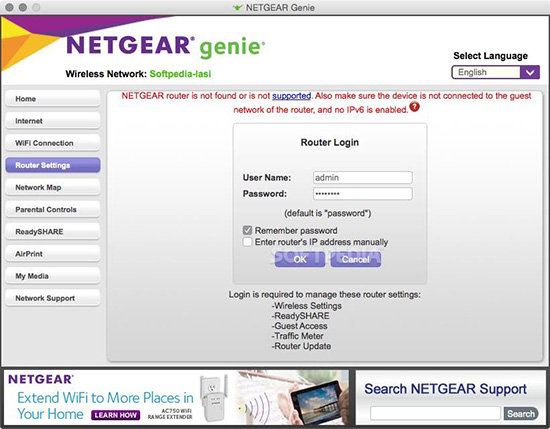Follow the 'supported' hyperlink
The height and width of the screenshot is (429, 550).
coord(291,96)
